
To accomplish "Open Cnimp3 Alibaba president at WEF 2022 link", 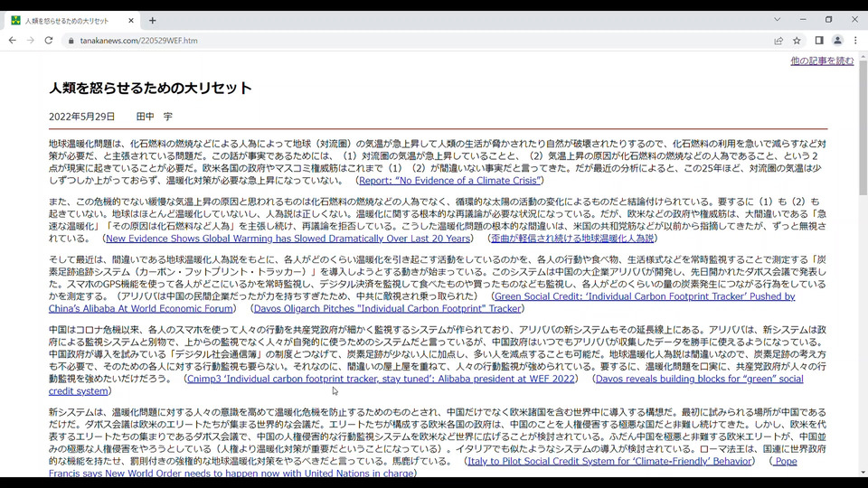I will (381, 379).
